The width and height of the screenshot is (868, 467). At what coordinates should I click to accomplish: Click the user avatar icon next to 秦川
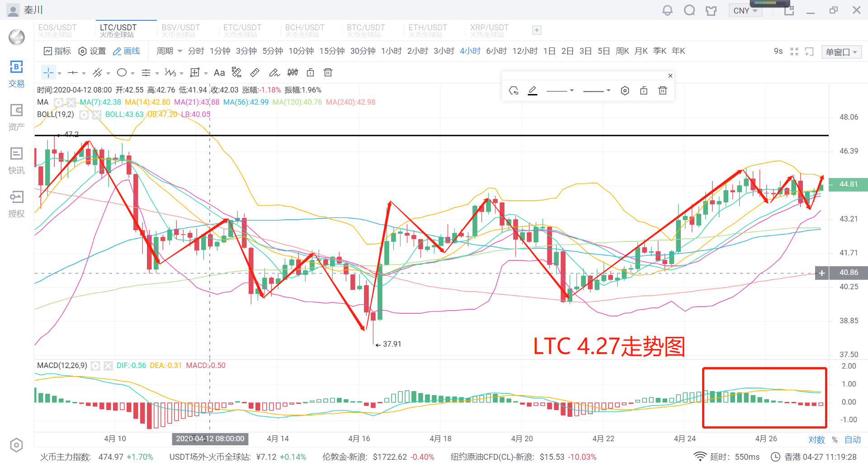13,10
